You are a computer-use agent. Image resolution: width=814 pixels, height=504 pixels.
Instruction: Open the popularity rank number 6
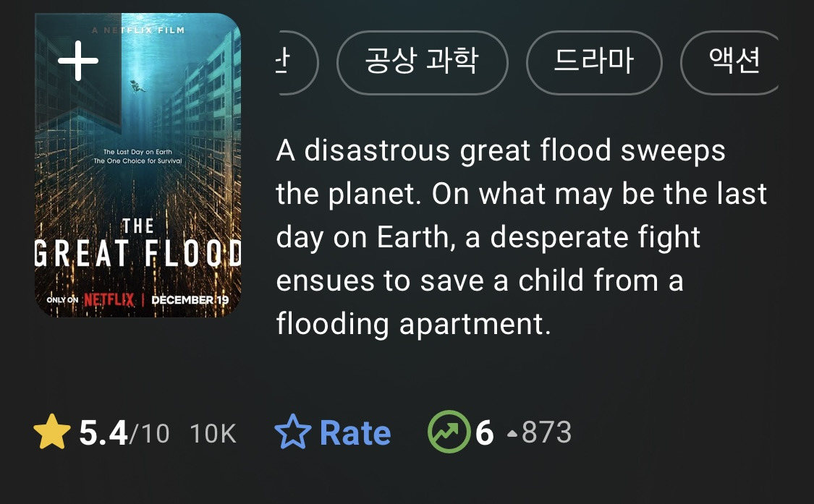485,433
